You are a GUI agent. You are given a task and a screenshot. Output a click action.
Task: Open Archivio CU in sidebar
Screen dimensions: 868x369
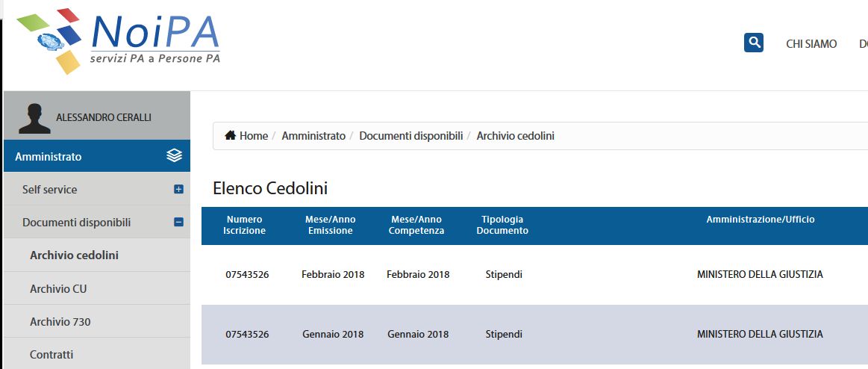[97, 288]
